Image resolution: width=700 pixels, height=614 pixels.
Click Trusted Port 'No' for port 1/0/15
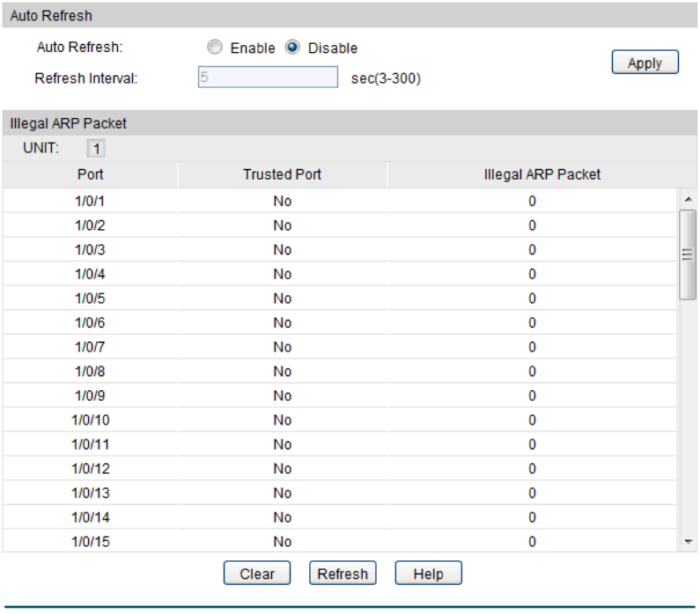pos(282,542)
